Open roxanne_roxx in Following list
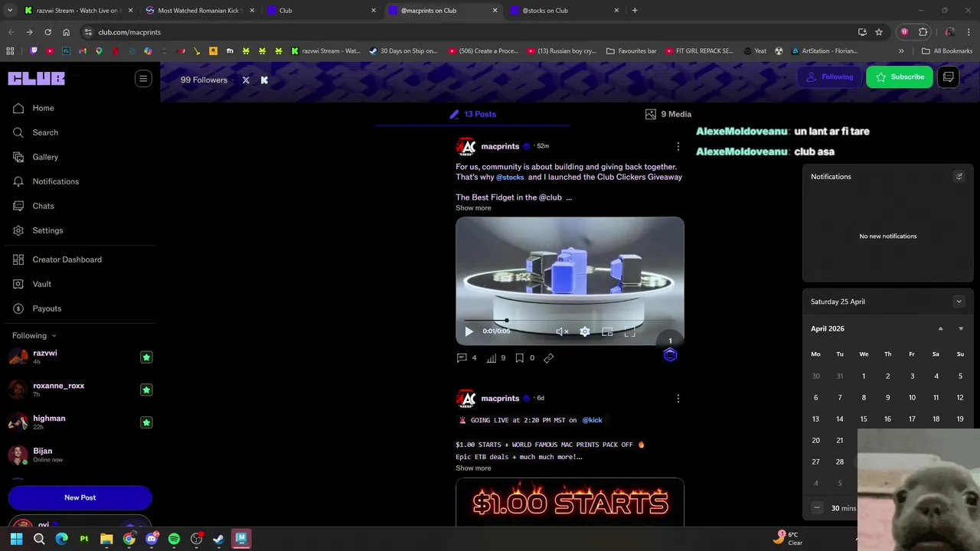 59,386
